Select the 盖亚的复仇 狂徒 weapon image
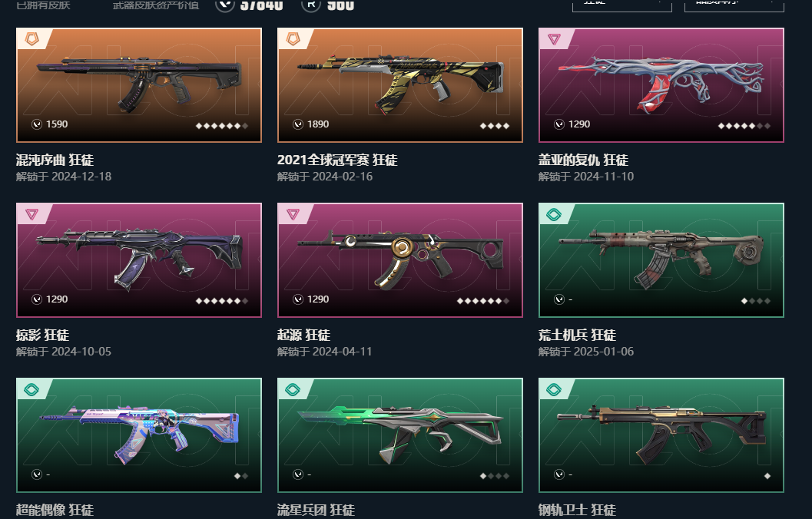Screen dimensions: 812x519 point(661,85)
